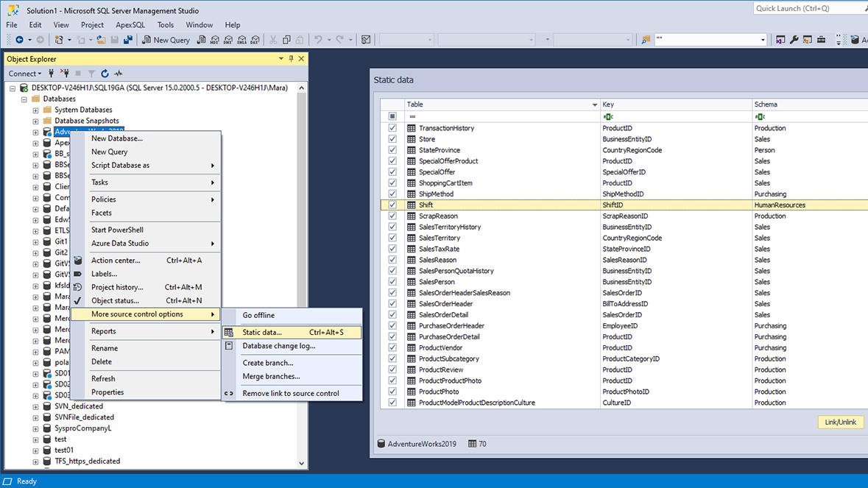Image resolution: width=868 pixels, height=488 pixels.
Task: Click the ScrapReason table row name
Action: coord(438,216)
